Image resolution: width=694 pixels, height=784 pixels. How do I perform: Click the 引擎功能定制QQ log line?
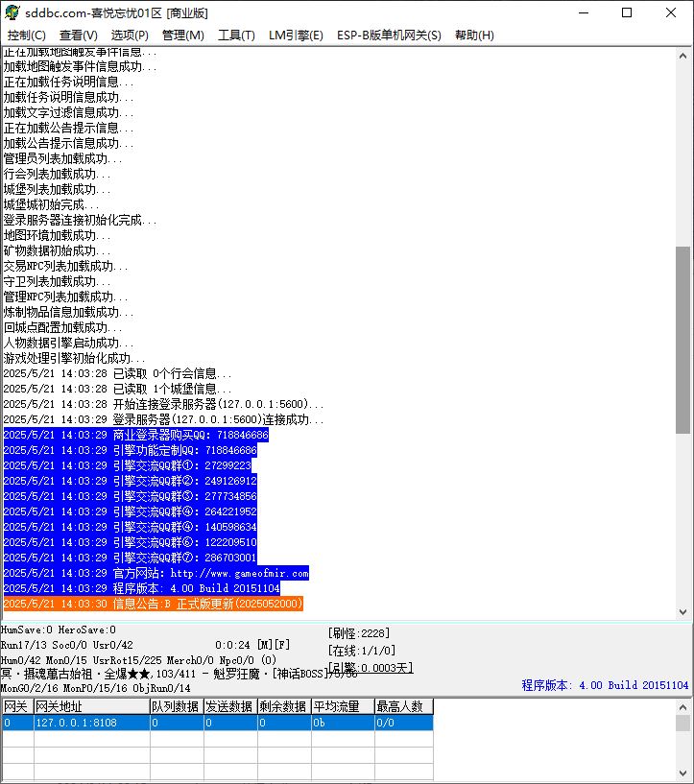[x=130, y=450]
